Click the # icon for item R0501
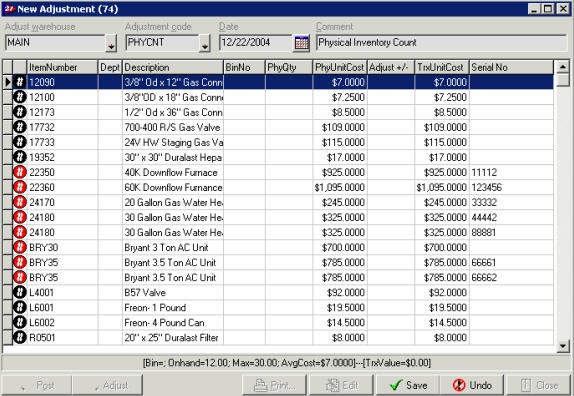The height and width of the screenshot is (396, 574). pyautogui.click(x=20, y=337)
